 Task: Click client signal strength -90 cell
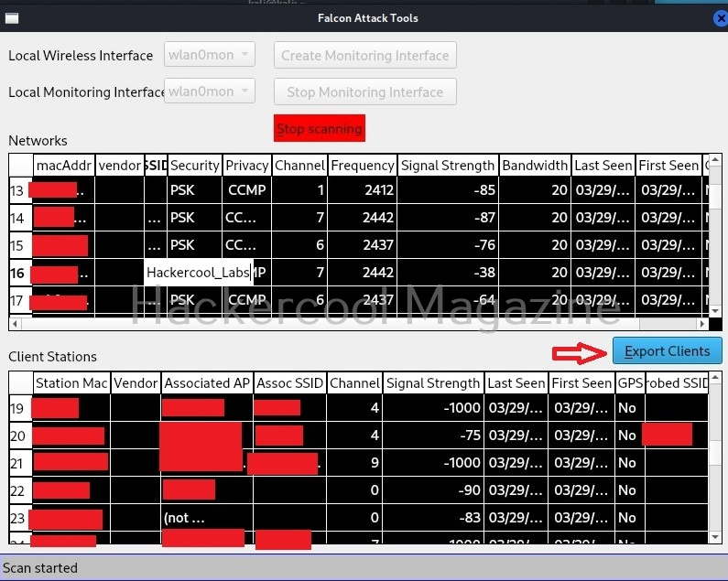[433, 490]
